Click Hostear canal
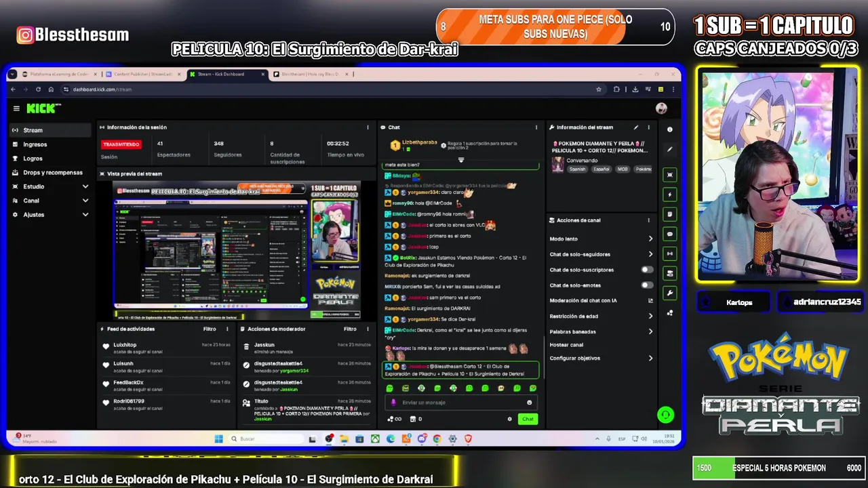Image resolution: width=868 pixels, height=488 pixels. pos(566,345)
